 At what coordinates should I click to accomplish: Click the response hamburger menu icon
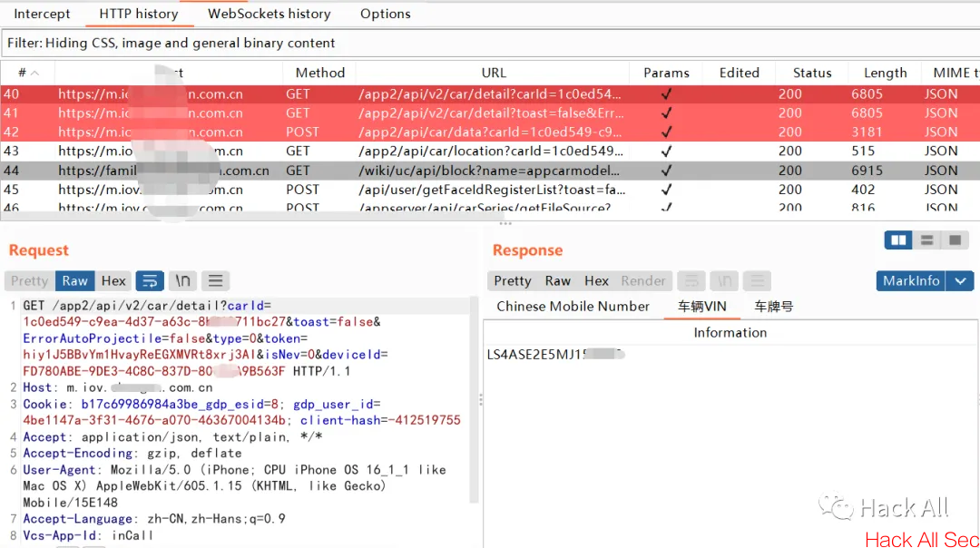tap(757, 281)
